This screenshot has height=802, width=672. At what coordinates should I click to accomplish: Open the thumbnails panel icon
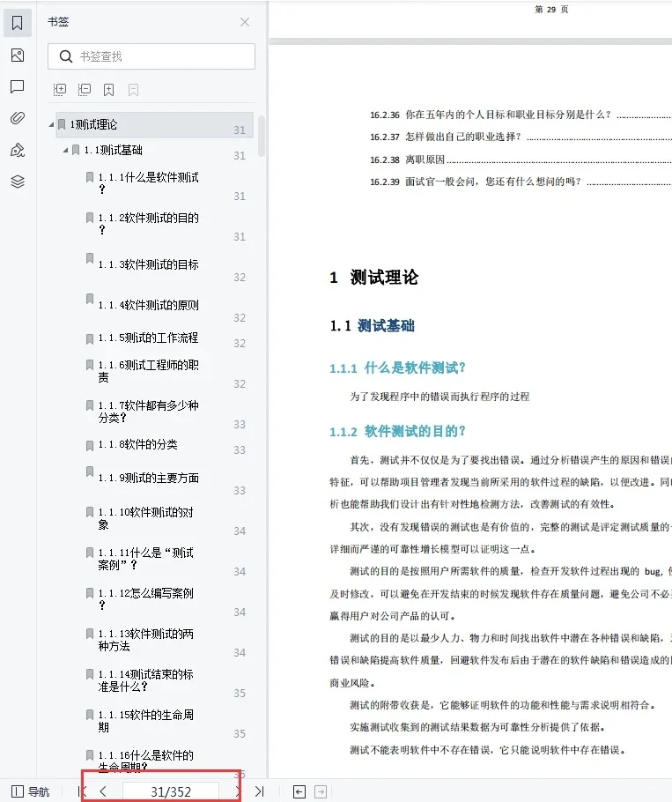18,56
